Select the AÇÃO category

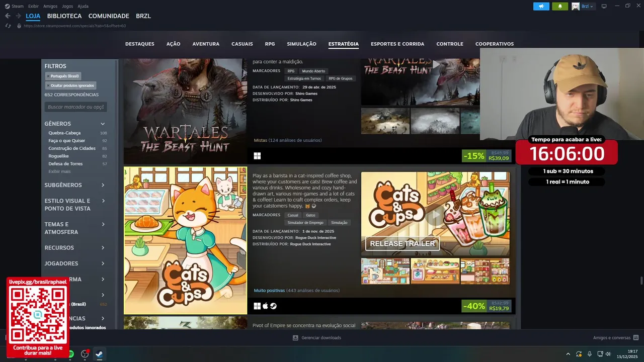pyautogui.click(x=173, y=44)
